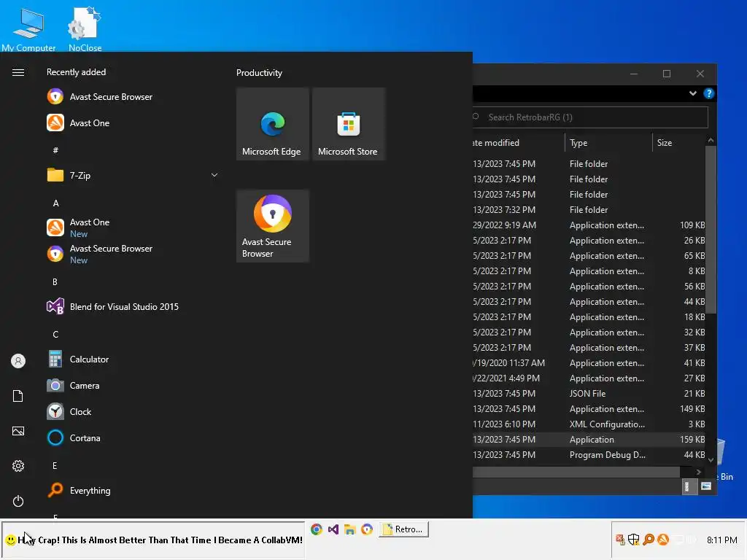Select the Program Debug Database row

589,455
